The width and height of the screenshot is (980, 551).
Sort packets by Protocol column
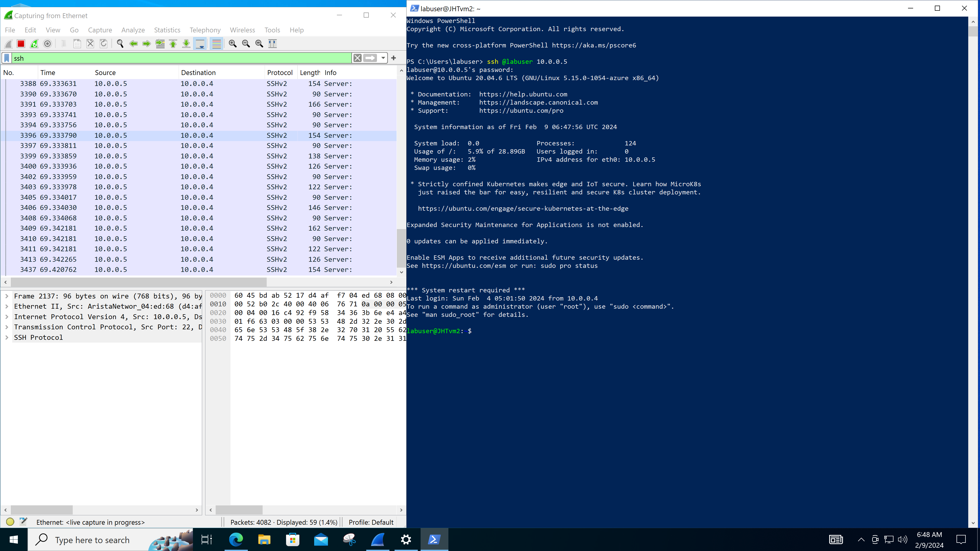click(281, 73)
